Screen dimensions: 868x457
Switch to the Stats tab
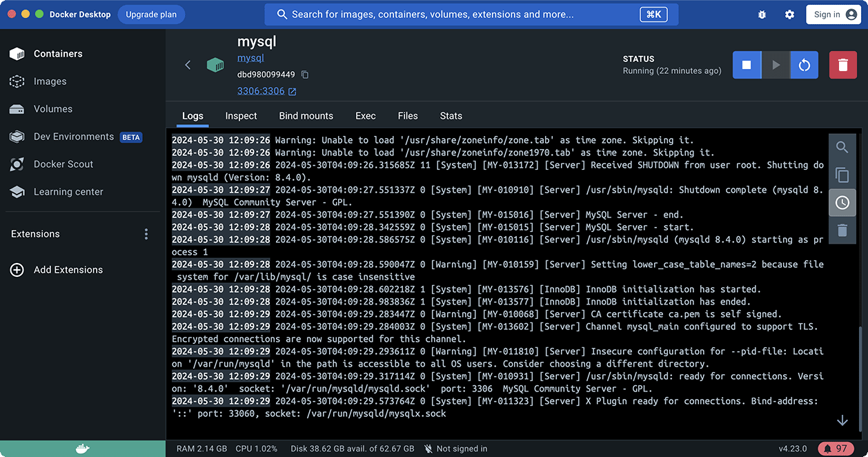click(451, 116)
